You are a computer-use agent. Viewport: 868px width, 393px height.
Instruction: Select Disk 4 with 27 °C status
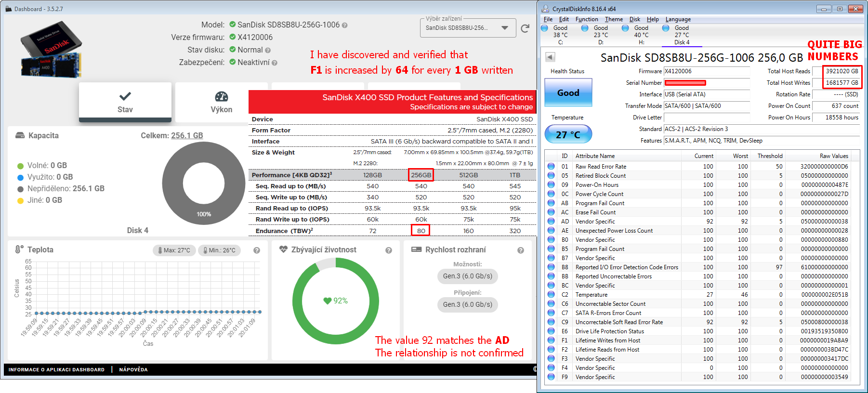[681, 35]
